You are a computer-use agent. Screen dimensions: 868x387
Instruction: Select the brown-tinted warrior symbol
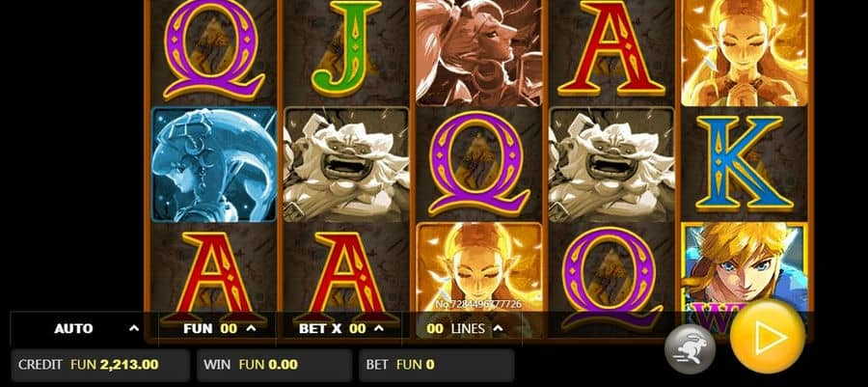click(479, 52)
